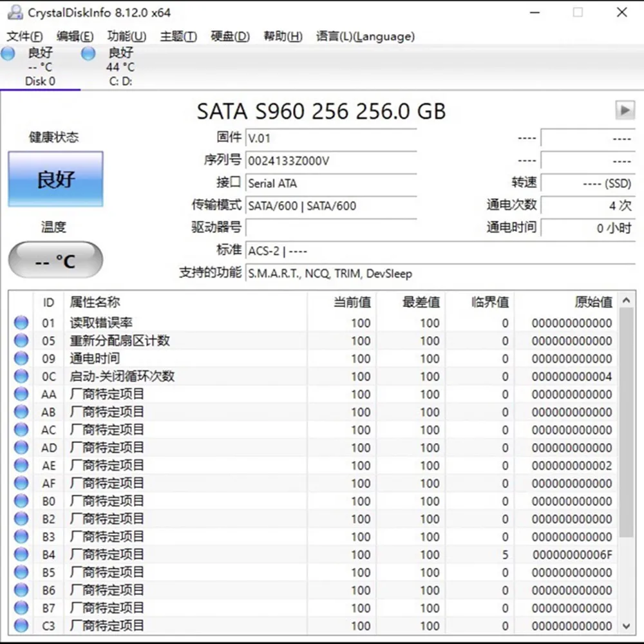Select the Disk 0 status orb

tap(8, 53)
